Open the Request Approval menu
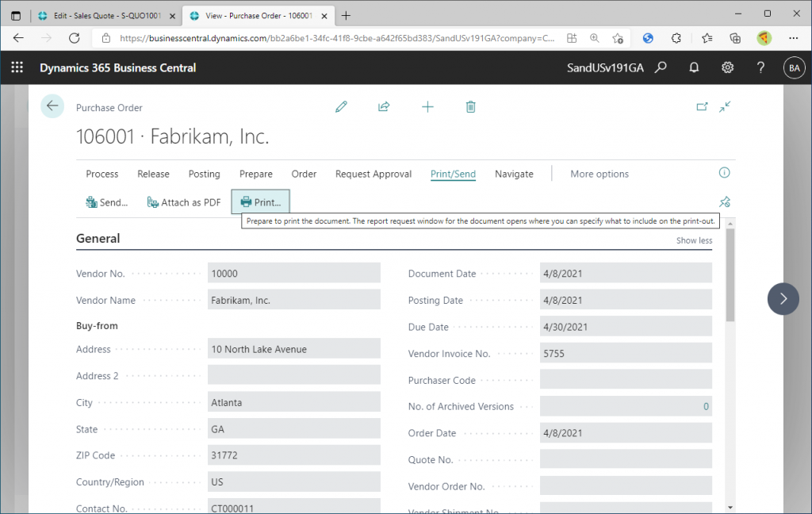Image resolution: width=812 pixels, height=514 pixels. 373,174
